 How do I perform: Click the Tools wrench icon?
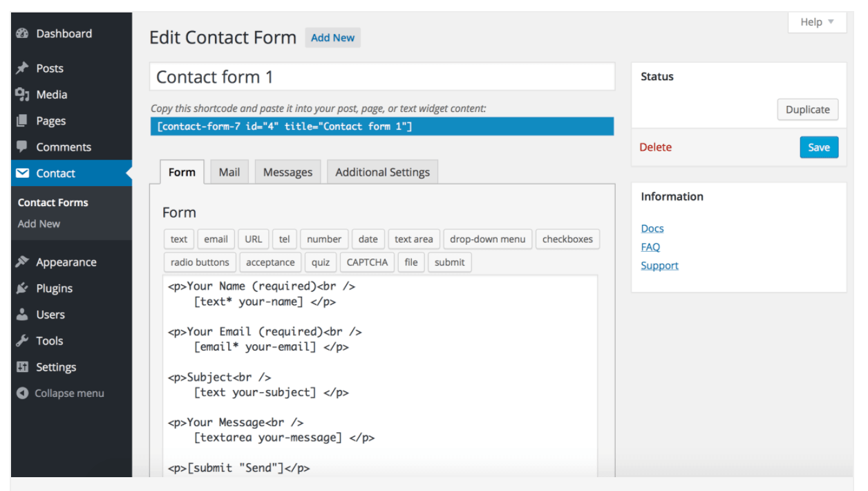click(x=22, y=341)
